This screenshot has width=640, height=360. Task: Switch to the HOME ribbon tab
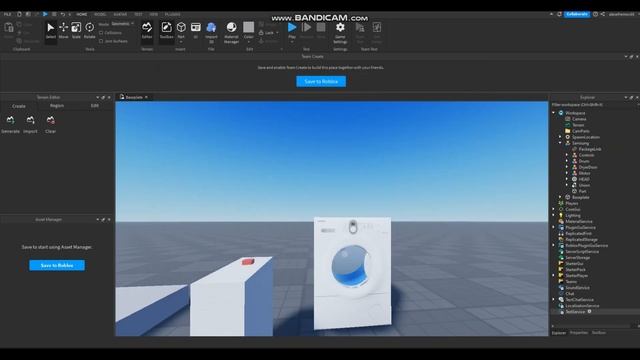(x=82, y=14)
